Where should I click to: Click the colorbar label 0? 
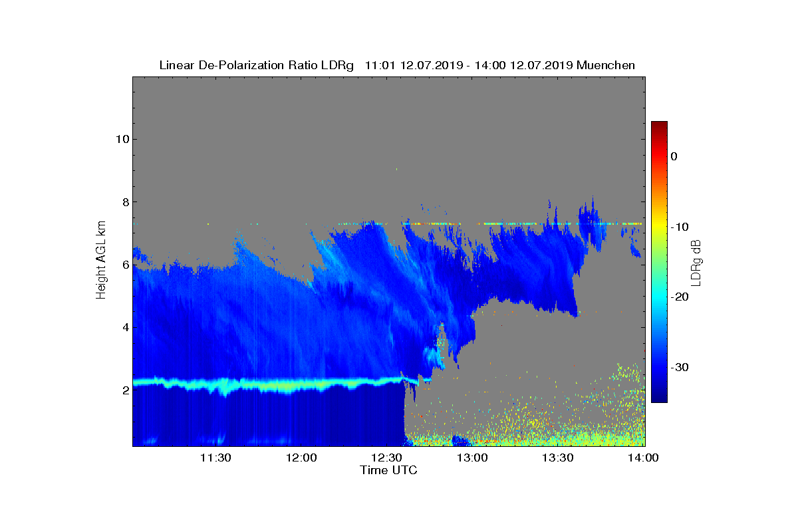click(x=674, y=156)
